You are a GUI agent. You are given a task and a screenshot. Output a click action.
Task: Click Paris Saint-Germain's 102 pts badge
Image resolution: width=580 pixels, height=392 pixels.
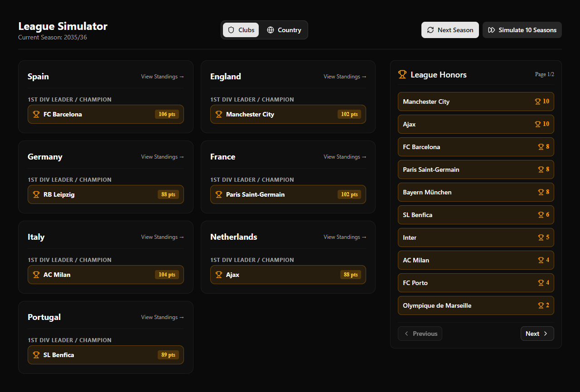coord(349,194)
